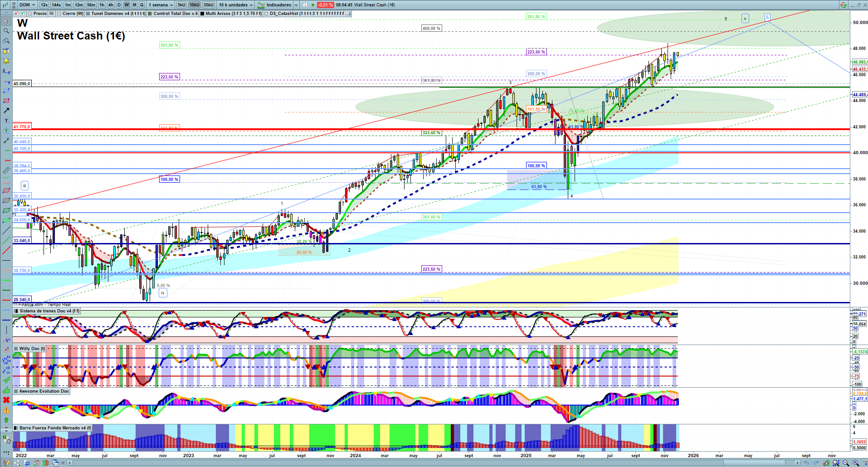Select the green checkmark tool
868x467 pixels.
click(x=6, y=380)
